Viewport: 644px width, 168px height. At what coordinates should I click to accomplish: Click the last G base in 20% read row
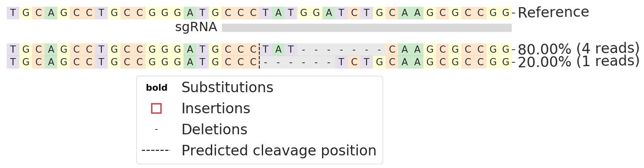pyautogui.click(x=506, y=63)
